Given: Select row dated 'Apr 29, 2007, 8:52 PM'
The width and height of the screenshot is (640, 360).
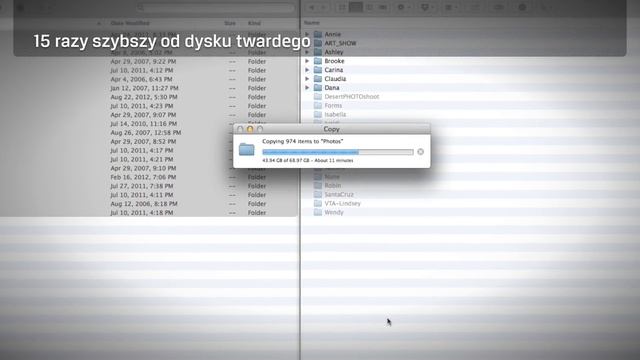Looking at the screenshot, I should pos(149,142).
